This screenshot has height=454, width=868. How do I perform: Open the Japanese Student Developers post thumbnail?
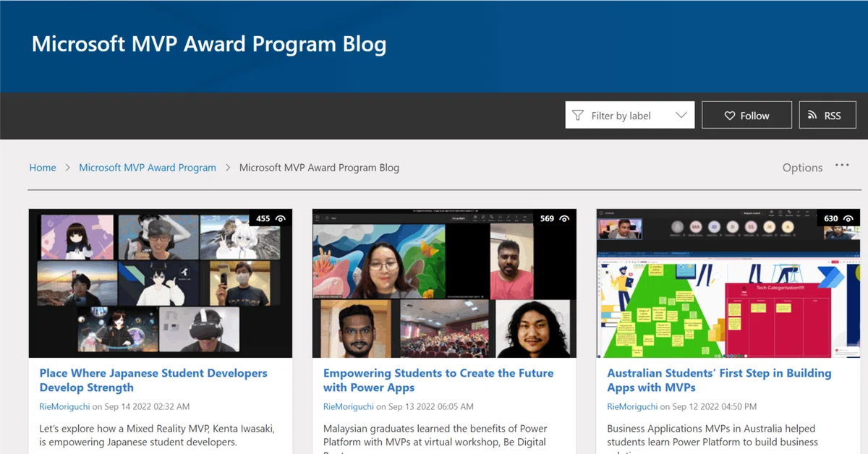pos(161,283)
